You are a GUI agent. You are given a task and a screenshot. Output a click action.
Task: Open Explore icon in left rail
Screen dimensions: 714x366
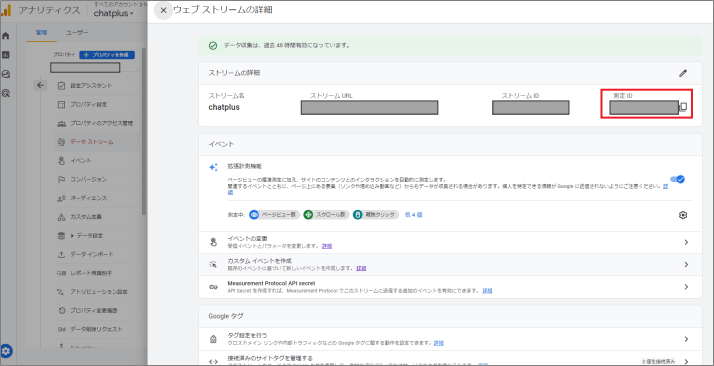coord(6,74)
